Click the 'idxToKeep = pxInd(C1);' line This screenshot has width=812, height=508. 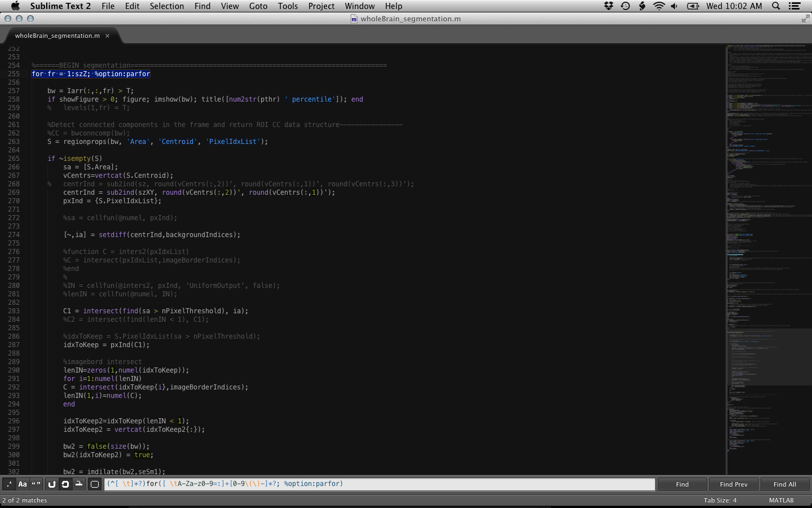(107, 345)
